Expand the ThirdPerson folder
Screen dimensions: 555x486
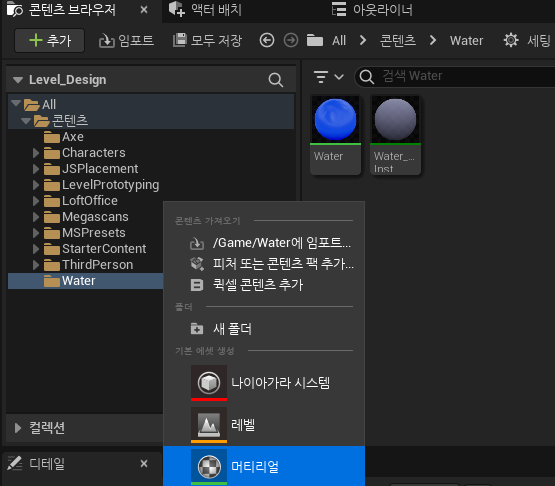[x=35, y=265]
